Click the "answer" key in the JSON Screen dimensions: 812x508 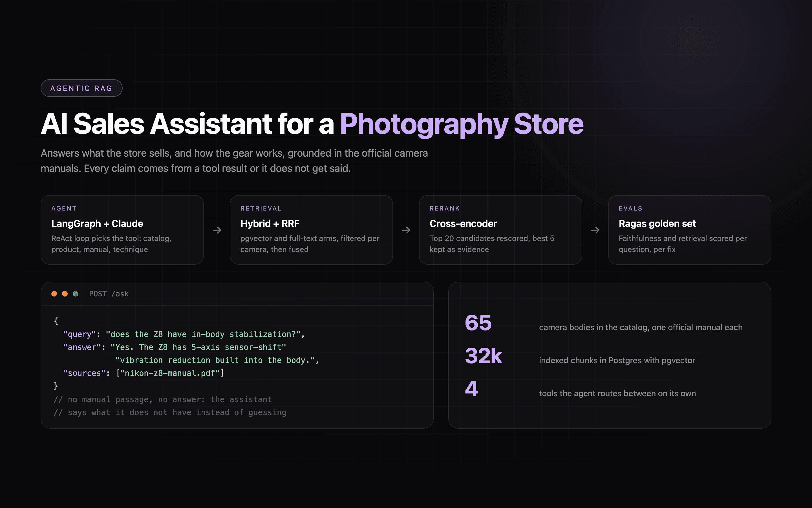tap(82, 347)
